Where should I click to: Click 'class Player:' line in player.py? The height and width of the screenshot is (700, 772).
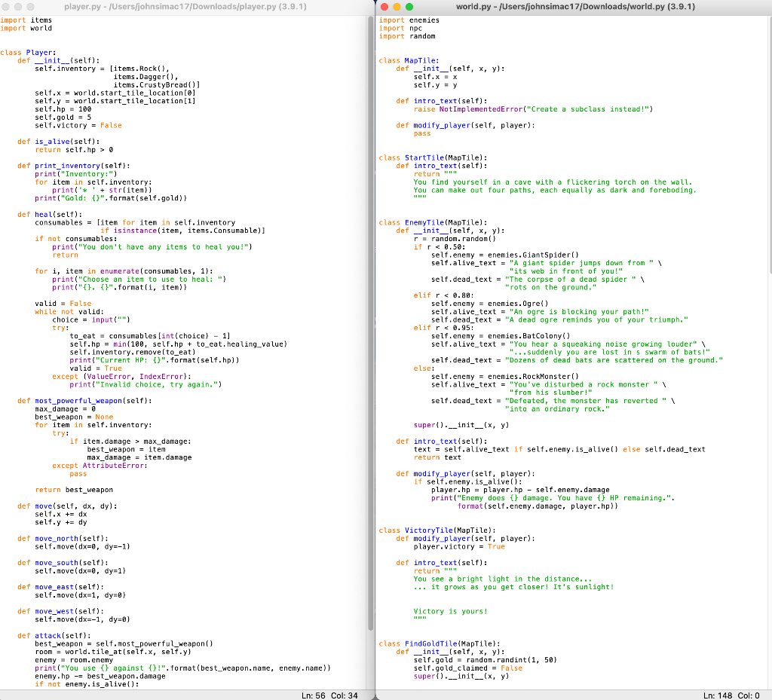tap(28, 53)
